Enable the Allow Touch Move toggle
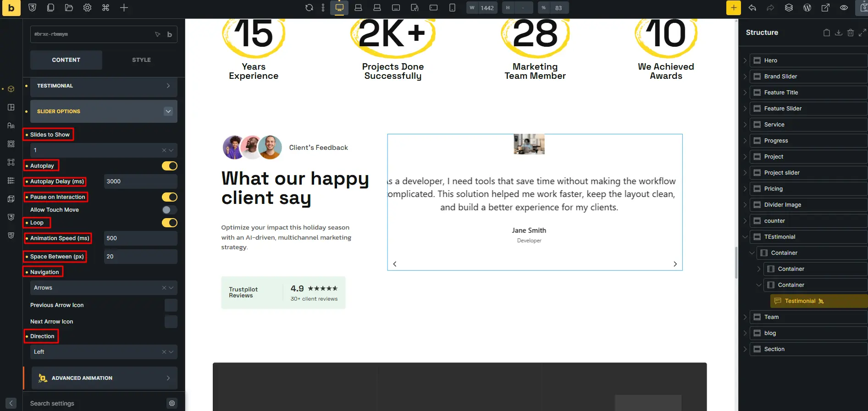This screenshot has height=411, width=868. 169,210
